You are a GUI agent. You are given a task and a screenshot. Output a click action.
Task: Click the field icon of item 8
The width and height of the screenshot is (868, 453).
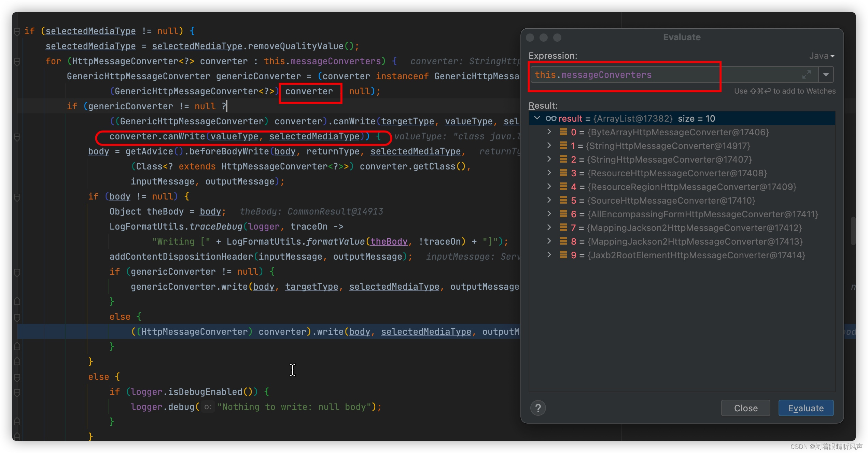click(x=563, y=241)
